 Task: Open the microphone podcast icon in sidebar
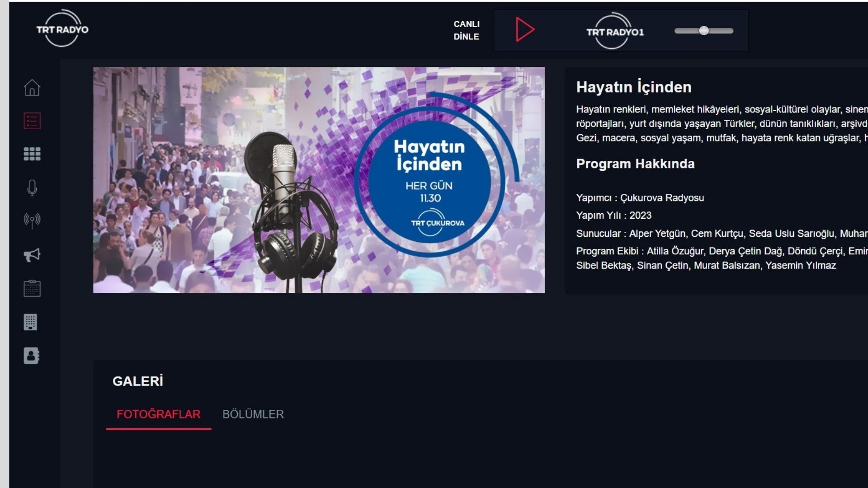(x=32, y=188)
